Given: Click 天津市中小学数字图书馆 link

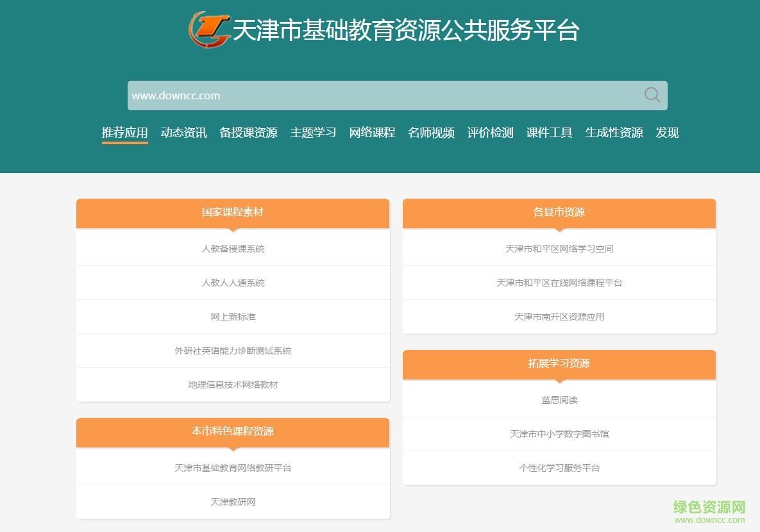Looking at the screenshot, I should (559, 434).
